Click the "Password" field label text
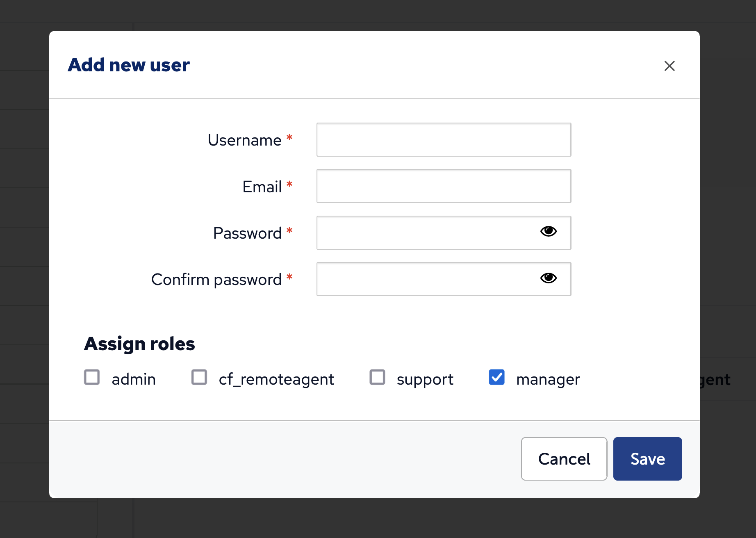This screenshot has width=756, height=538. [x=247, y=233]
